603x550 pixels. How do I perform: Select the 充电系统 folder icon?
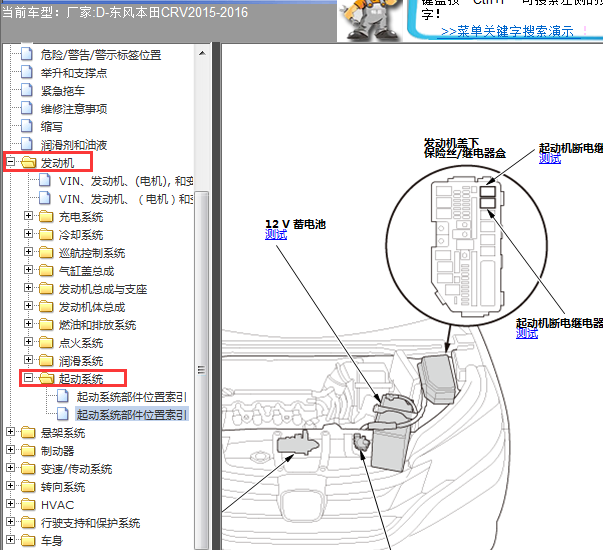coord(46,217)
